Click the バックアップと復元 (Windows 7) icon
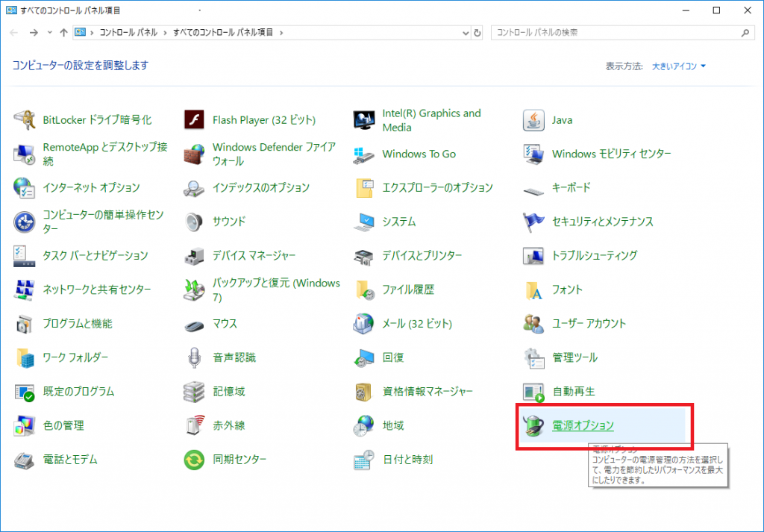 click(194, 290)
